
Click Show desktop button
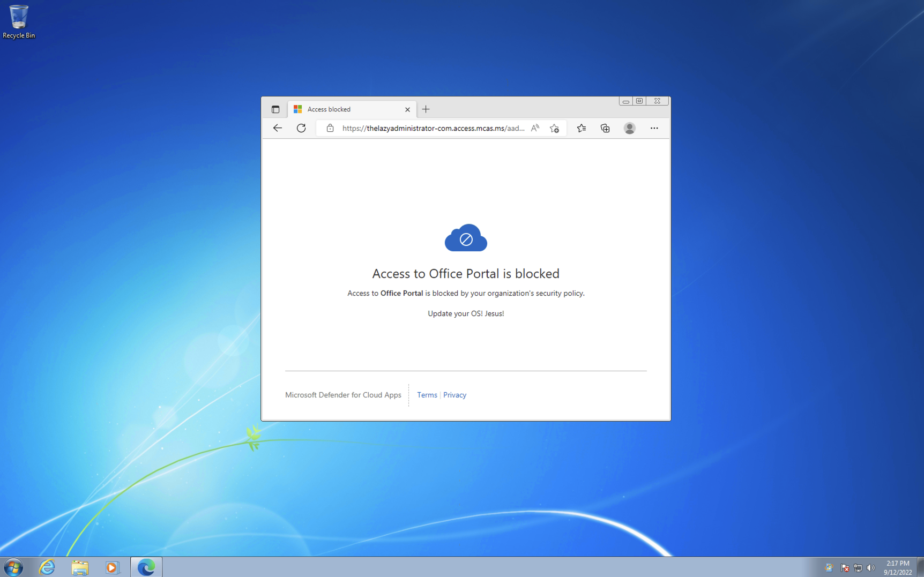click(x=920, y=567)
